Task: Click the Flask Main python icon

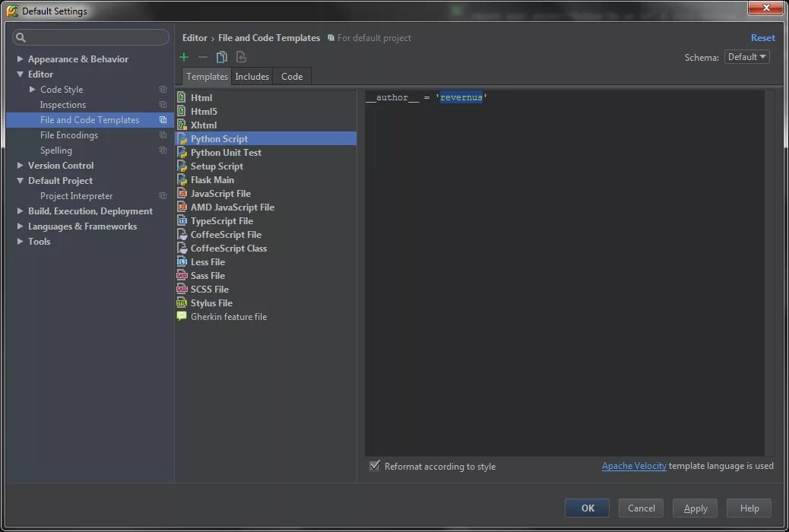Action: click(182, 179)
